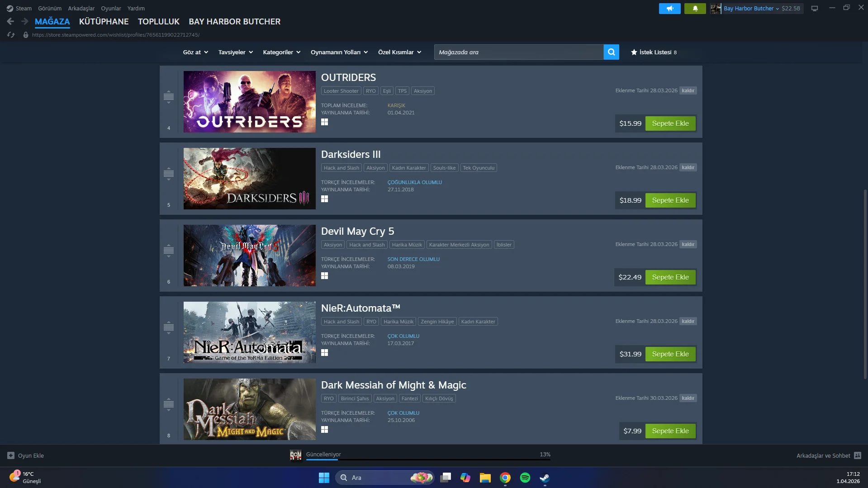Click the drag handle for NieR:Automata
Screen dimensions: 868x488
pos(169,327)
